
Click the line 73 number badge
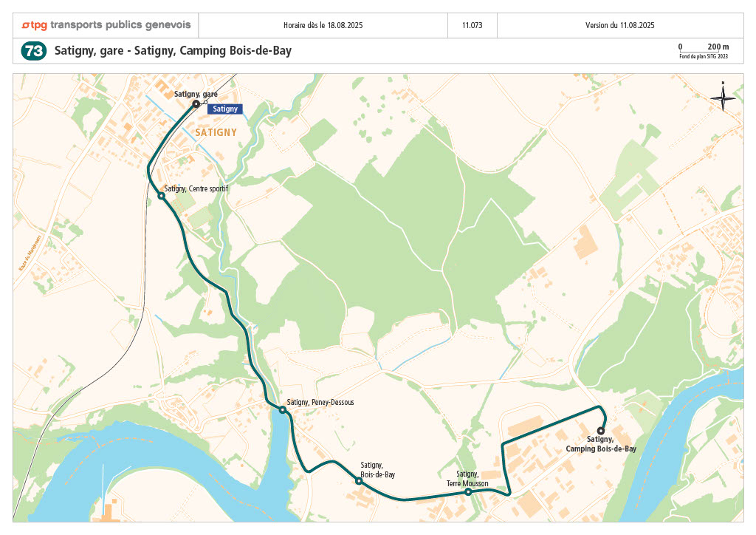(34, 51)
